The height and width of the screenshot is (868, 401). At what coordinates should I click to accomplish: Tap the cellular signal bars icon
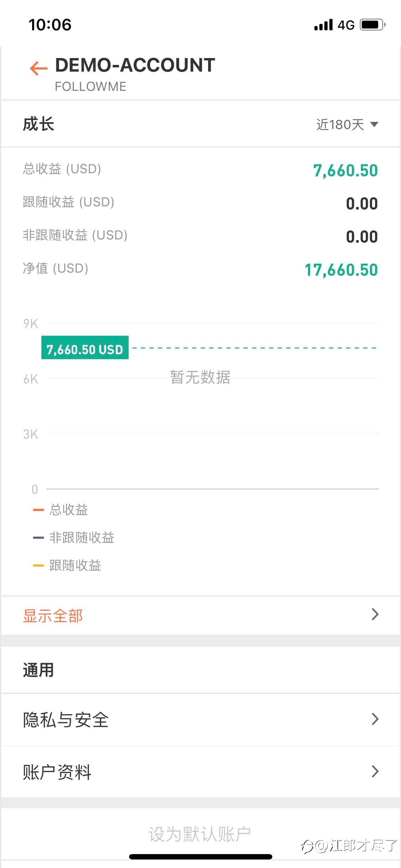pos(324,25)
